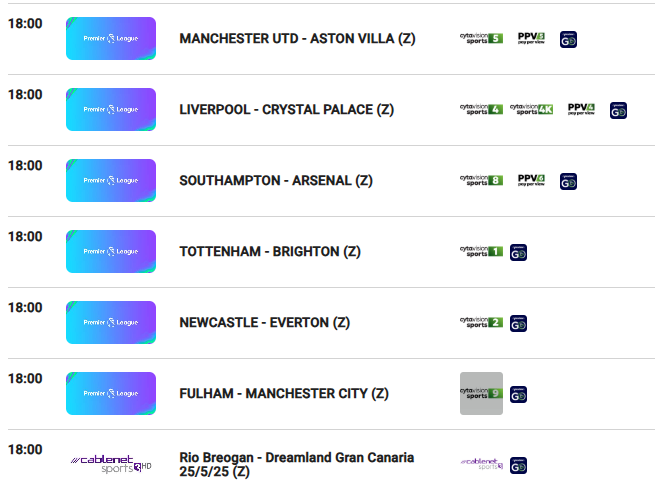This screenshot has height=489, width=655.
Task: Click Premier League thumbnail for Southampton - Arsenal
Action: 111,180
